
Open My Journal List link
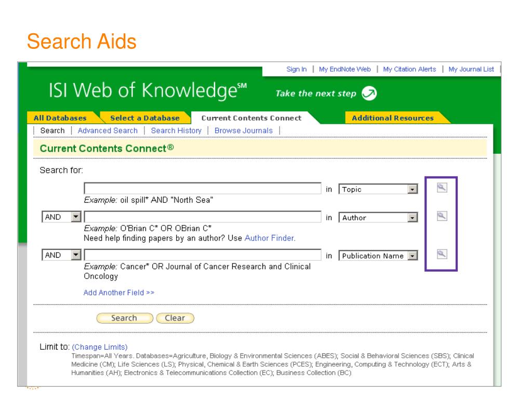471,69
